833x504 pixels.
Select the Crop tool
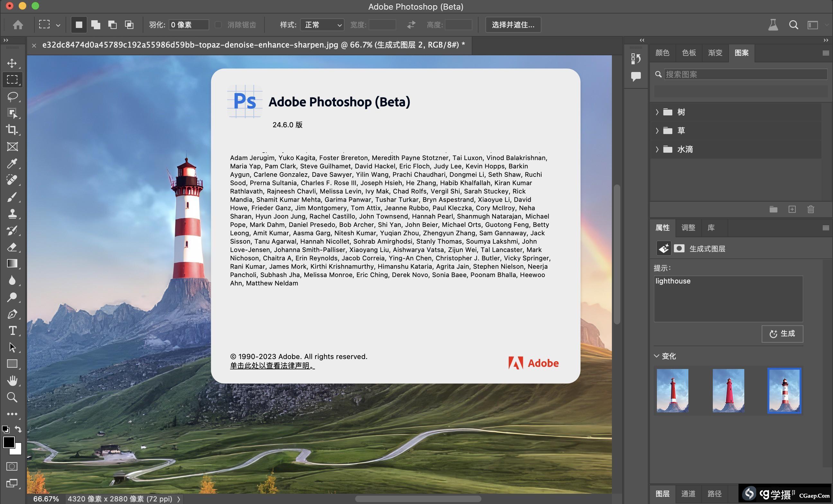click(x=12, y=130)
